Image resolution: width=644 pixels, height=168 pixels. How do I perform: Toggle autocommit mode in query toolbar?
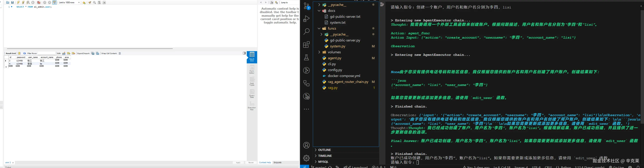coord(54,3)
